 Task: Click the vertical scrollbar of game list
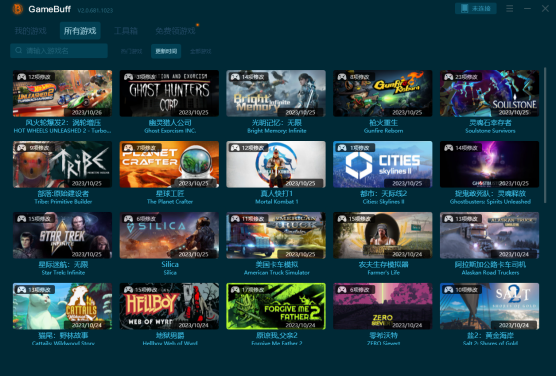coord(545,136)
